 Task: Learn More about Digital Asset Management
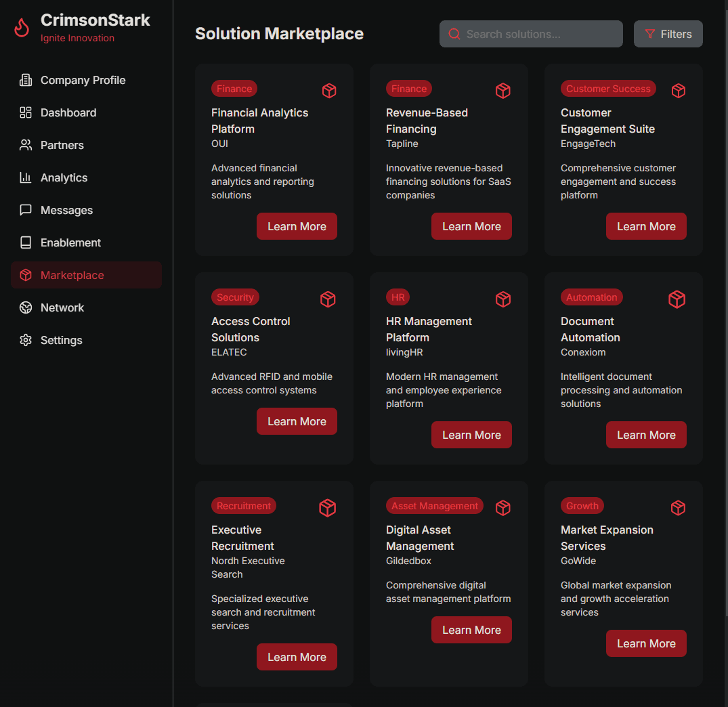(471, 630)
